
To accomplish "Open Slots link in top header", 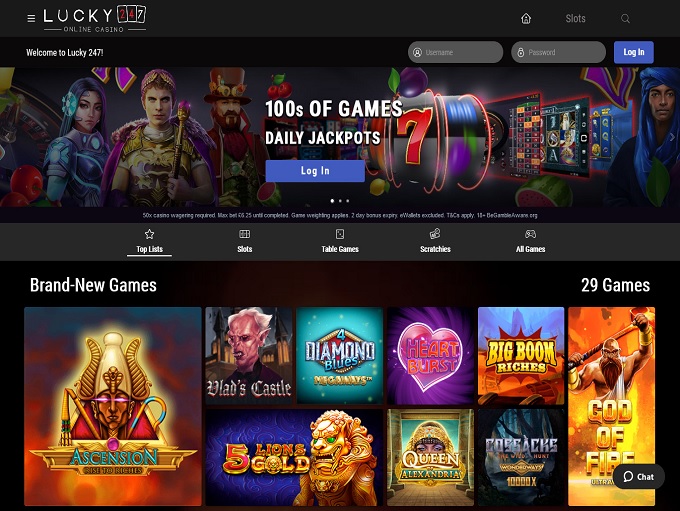I will click(575, 18).
